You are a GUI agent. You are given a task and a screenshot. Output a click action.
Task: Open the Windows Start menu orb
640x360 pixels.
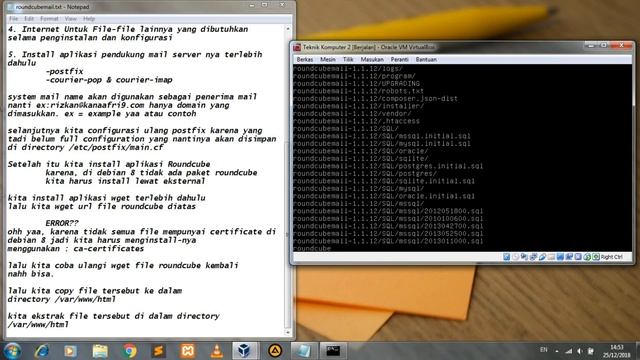point(12,351)
